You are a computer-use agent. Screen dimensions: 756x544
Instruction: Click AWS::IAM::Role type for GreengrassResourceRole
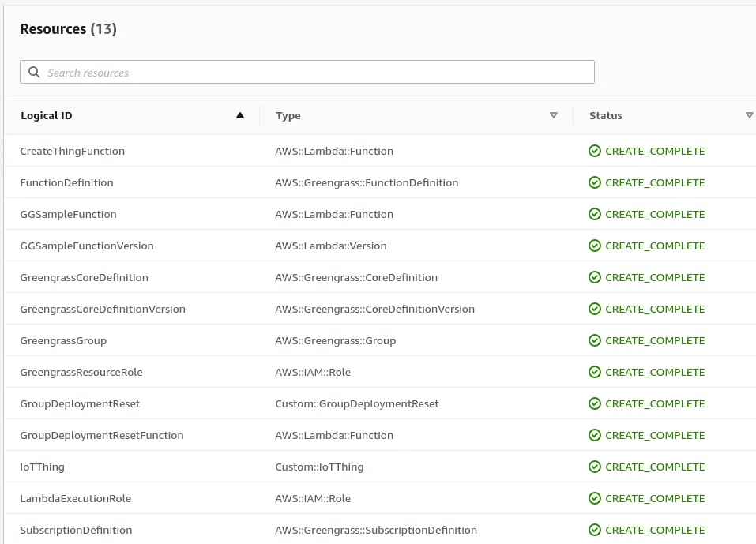pyautogui.click(x=313, y=372)
